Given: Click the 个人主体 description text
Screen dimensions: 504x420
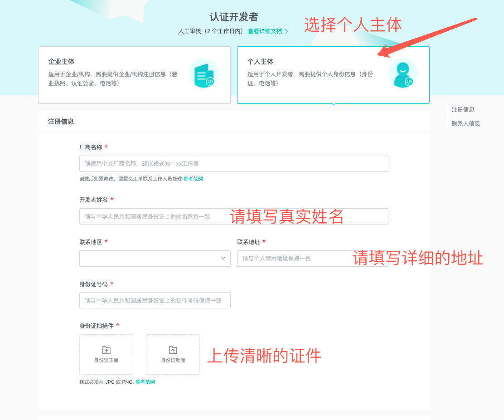Looking at the screenshot, I should [x=310, y=79].
